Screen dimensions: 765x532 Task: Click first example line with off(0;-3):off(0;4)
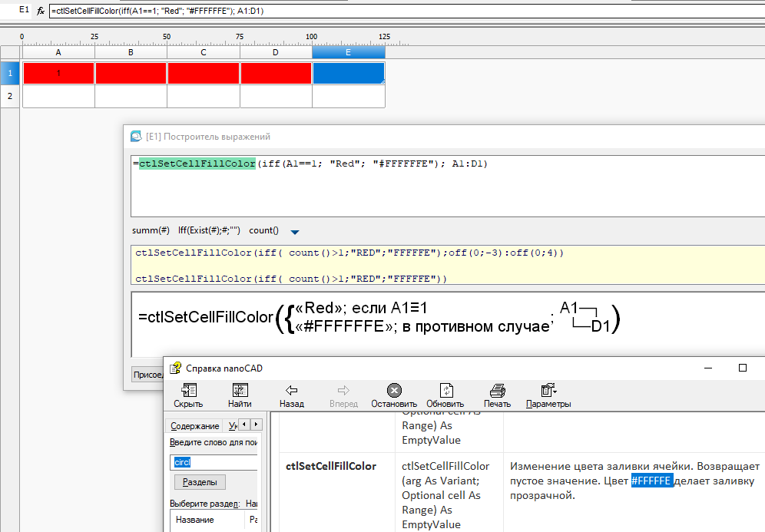pos(349,253)
